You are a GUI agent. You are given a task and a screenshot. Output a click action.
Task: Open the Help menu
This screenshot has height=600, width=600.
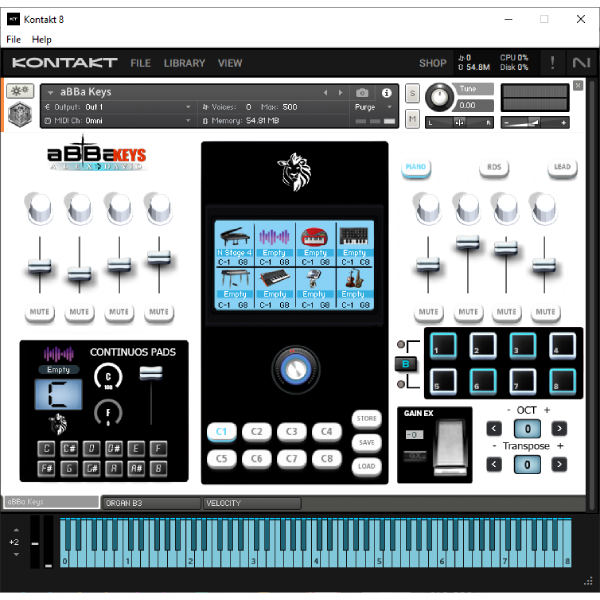point(41,39)
